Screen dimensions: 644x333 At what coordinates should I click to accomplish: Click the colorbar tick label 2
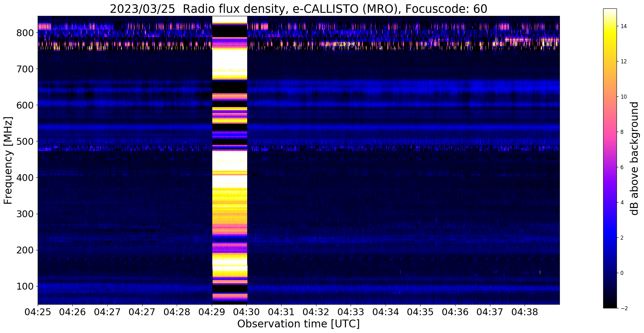click(622, 238)
